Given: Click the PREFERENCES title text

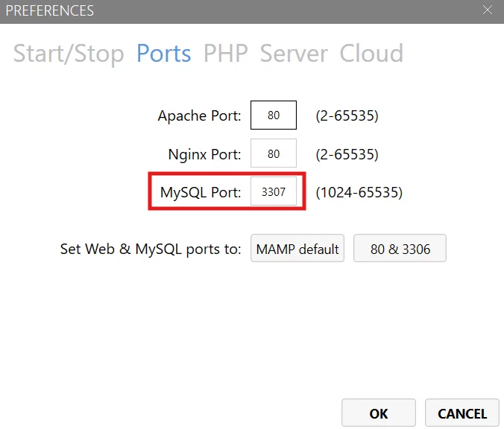Looking at the screenshot, I should tap(50, 10).
